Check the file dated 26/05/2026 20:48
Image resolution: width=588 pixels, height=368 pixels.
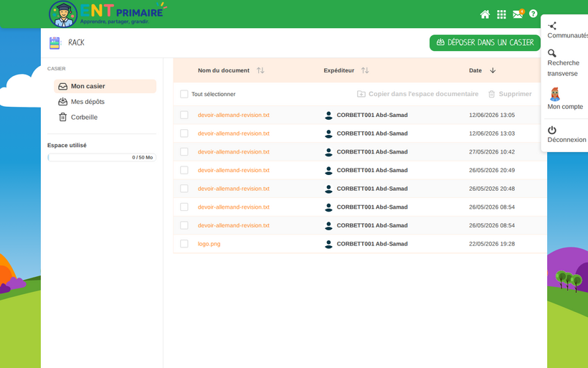point(184,189)
